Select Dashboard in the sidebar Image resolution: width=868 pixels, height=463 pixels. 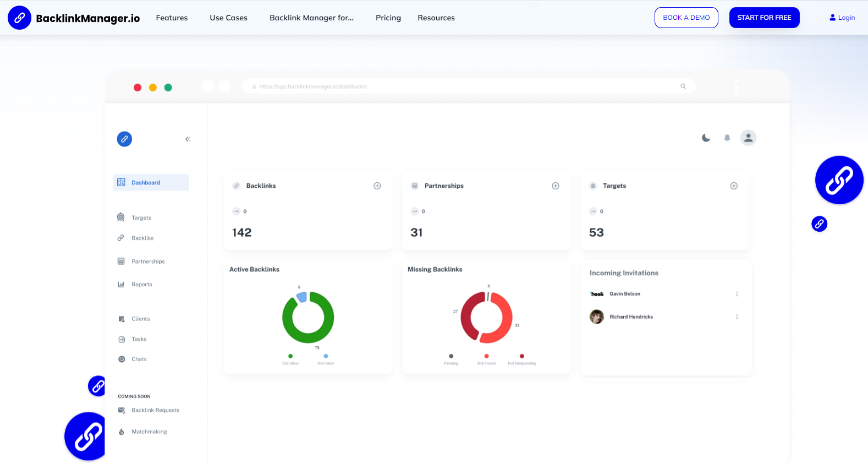click(151, 183)
